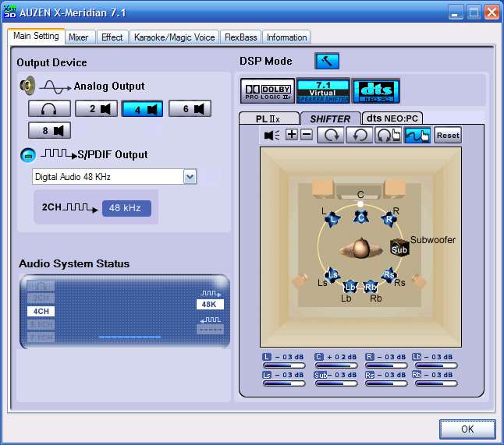Adjust the Lb channel volume slider
Image resolution: width=504 pixels, height=445 pixels.
coord(436,366)
